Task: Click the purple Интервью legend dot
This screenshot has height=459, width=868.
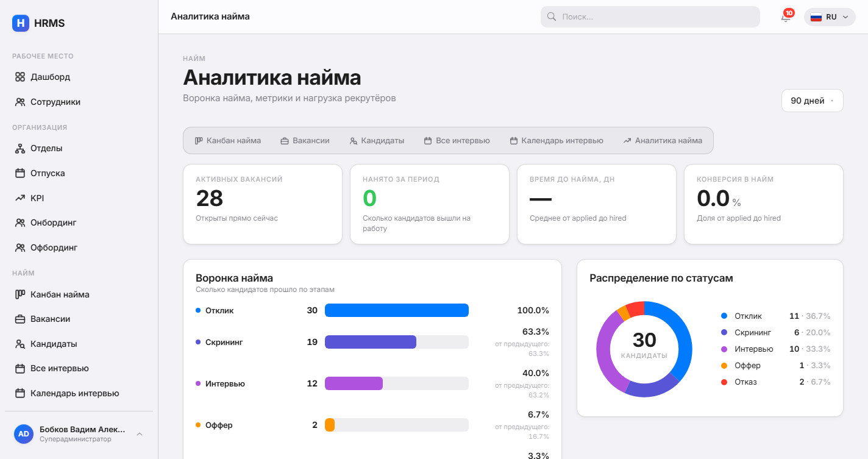Action: coord(724,349)
